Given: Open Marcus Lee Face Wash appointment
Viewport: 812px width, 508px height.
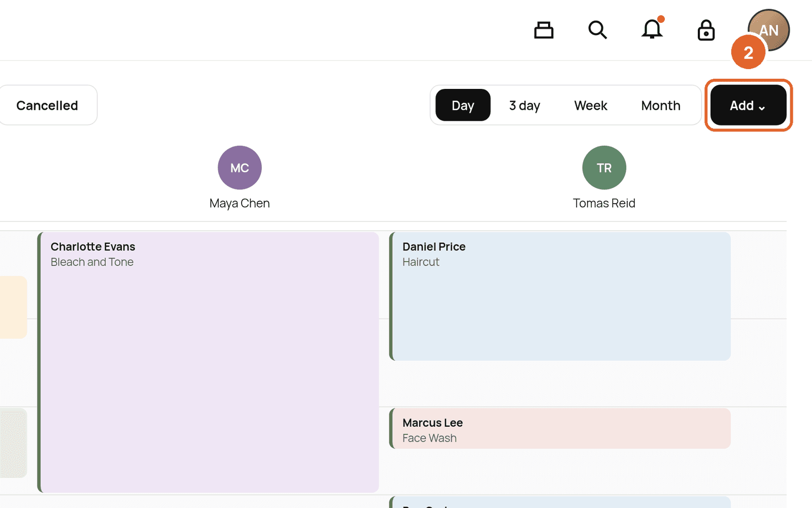Looking at the screenshot, I should [560, 428].
